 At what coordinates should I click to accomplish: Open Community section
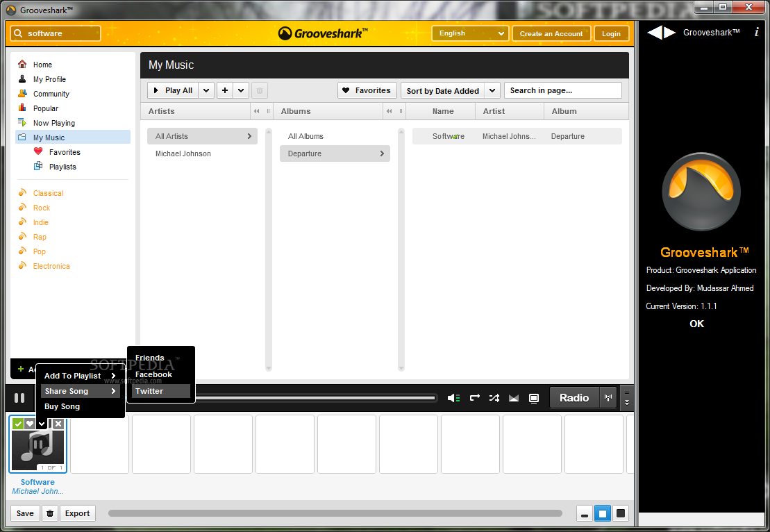tap(51, 94)
